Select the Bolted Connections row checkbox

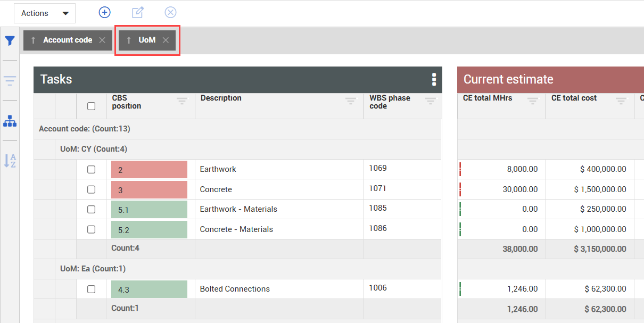click(91, 289)
